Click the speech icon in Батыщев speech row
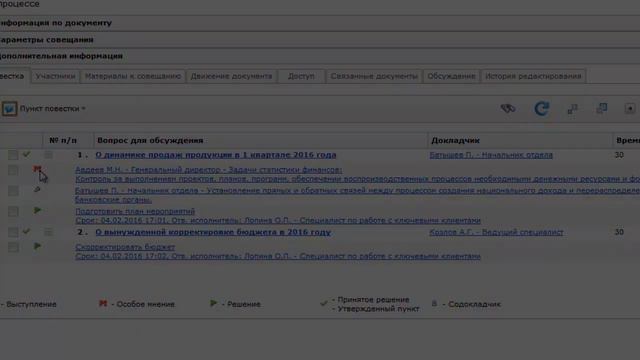Viewport: 640px width, 360px height. 37,189
